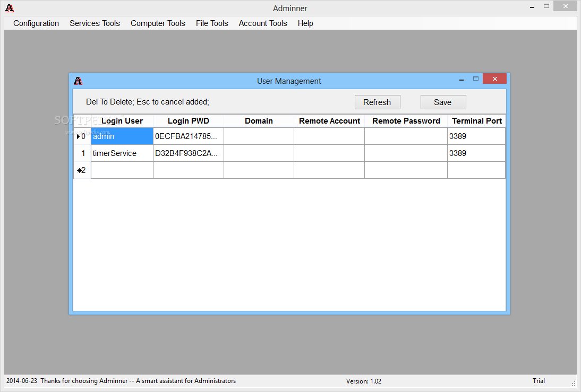Screen dimensions: 581x392
Task: Minimize the main Adminner window
Action: tap(532, 7)
